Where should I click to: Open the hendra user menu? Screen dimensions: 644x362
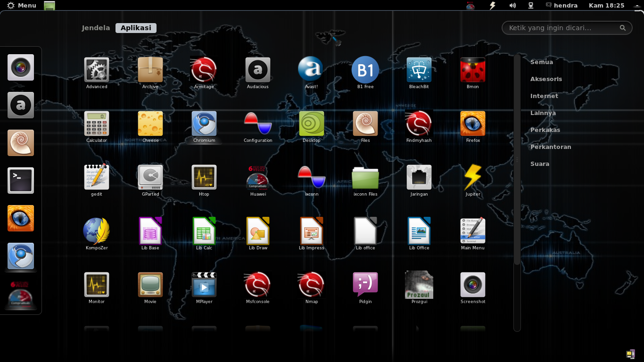561,5
